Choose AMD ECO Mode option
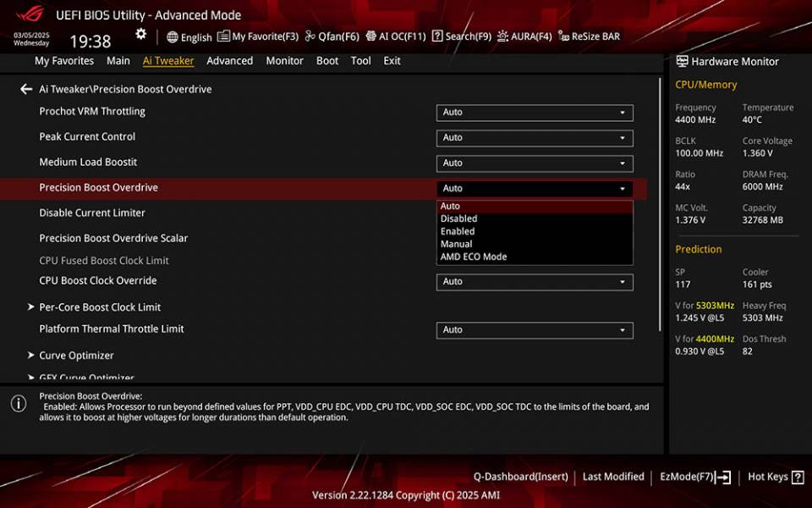 (473, 257)
